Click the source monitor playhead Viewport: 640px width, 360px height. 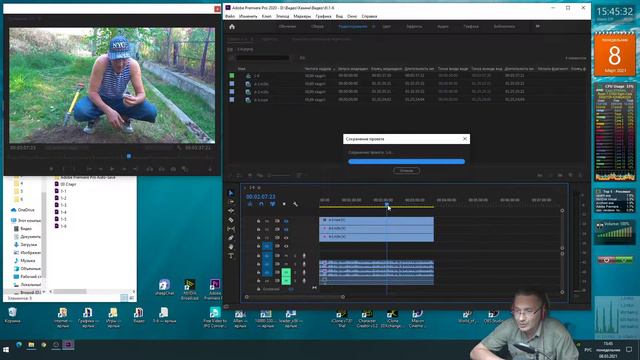click(129, 156)
